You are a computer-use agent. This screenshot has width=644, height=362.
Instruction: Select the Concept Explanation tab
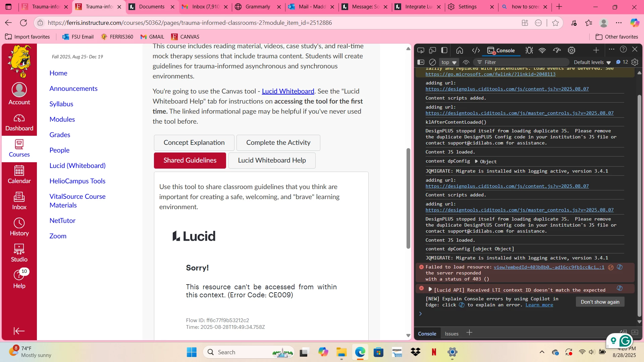(194, 142)
